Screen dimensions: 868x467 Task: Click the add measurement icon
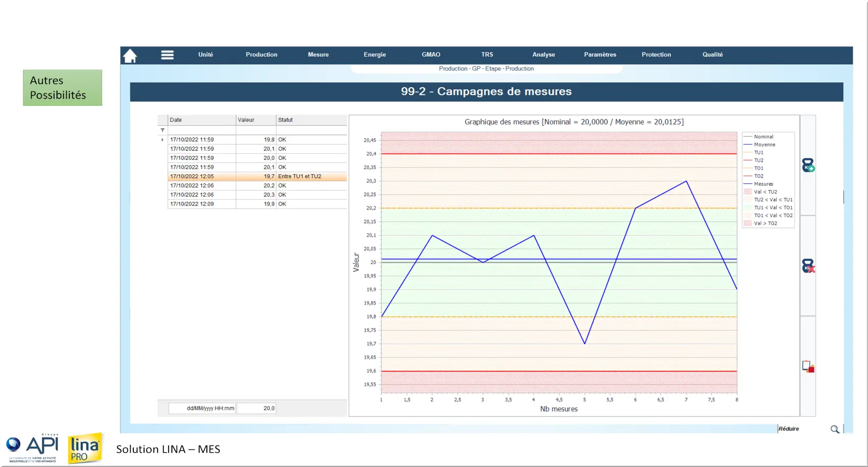tap(808, 165)
